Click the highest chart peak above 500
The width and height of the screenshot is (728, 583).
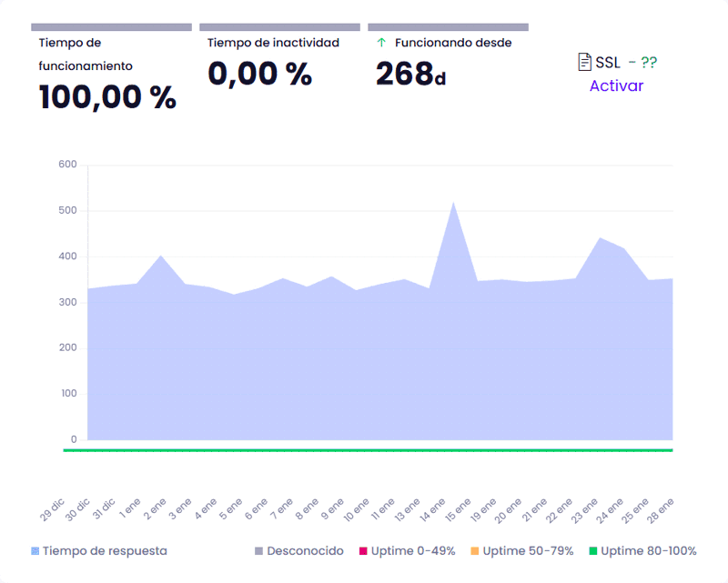pyautogui.click(x=453, y=203)
